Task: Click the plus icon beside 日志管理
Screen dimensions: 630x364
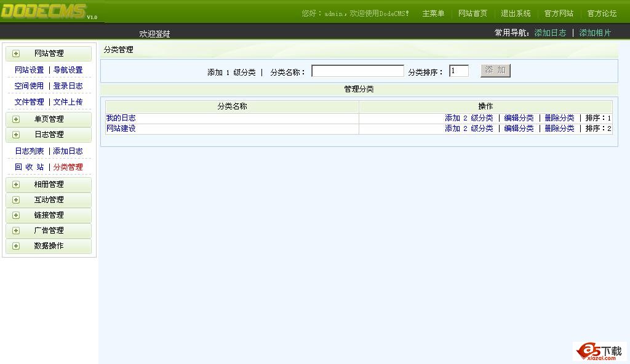Action: tap(16, 135)
